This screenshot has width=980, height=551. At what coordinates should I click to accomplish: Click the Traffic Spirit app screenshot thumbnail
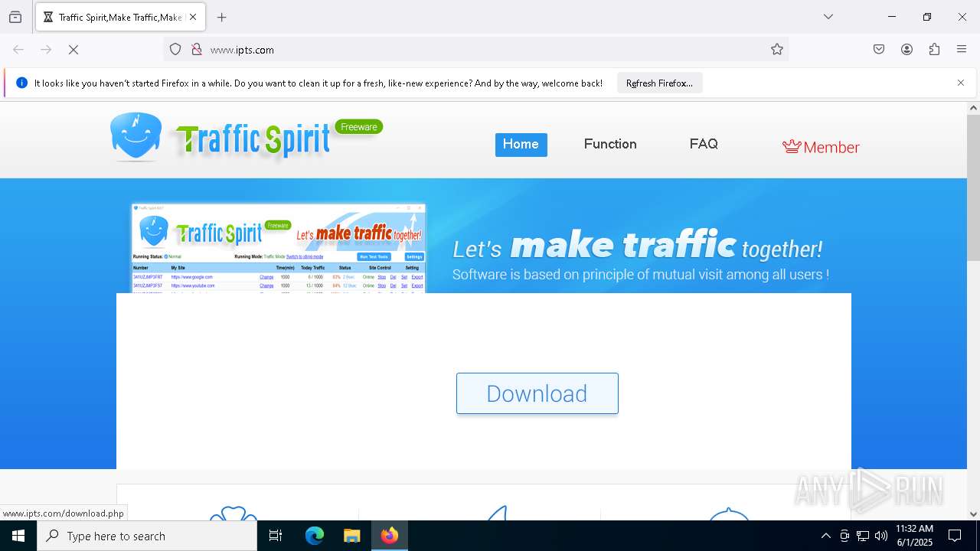[x=279, y=248]
